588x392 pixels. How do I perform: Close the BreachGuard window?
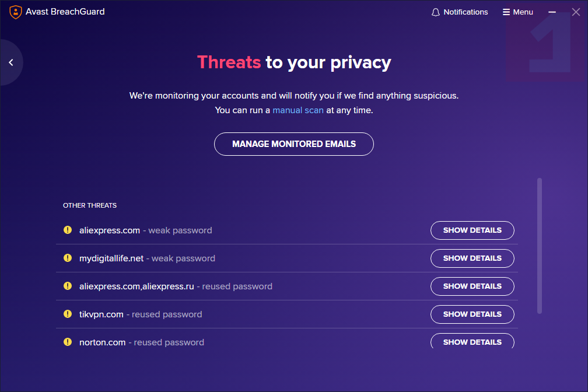(x=576, y=12)
